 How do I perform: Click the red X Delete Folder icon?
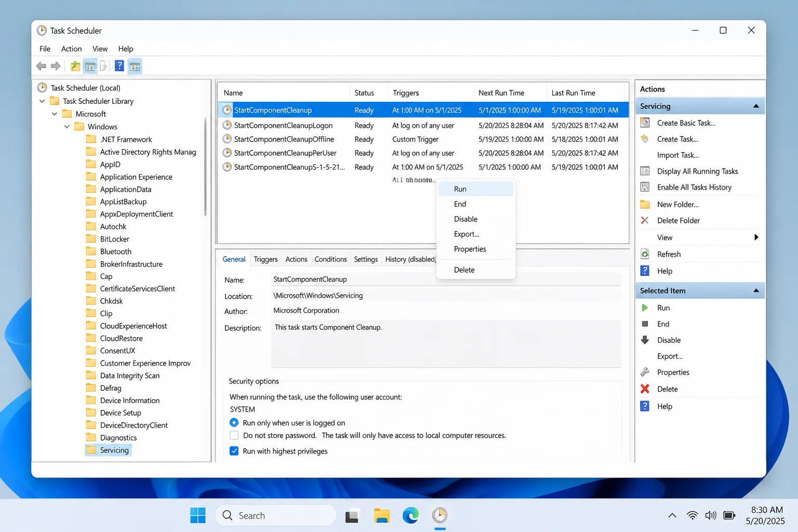(645, 220)
